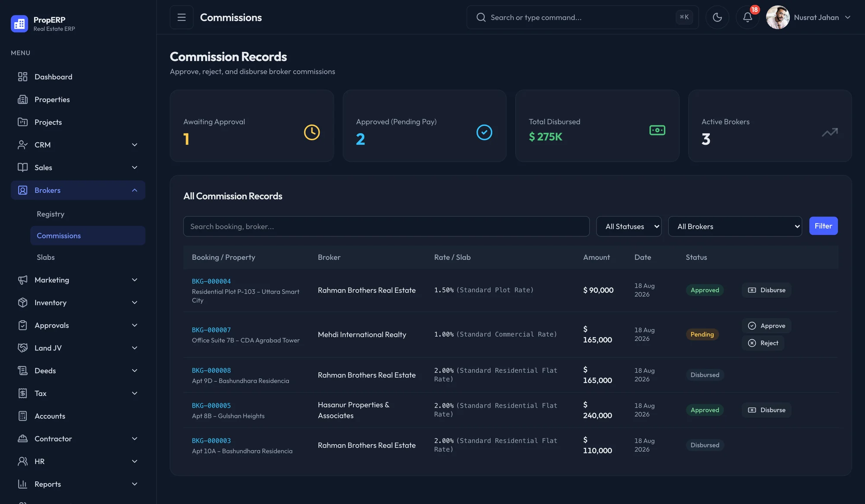Image resolution: width=865 pixels, height=504 pixels.
Task: Expand the Reports menu chevron
Action: pos(135,484)
